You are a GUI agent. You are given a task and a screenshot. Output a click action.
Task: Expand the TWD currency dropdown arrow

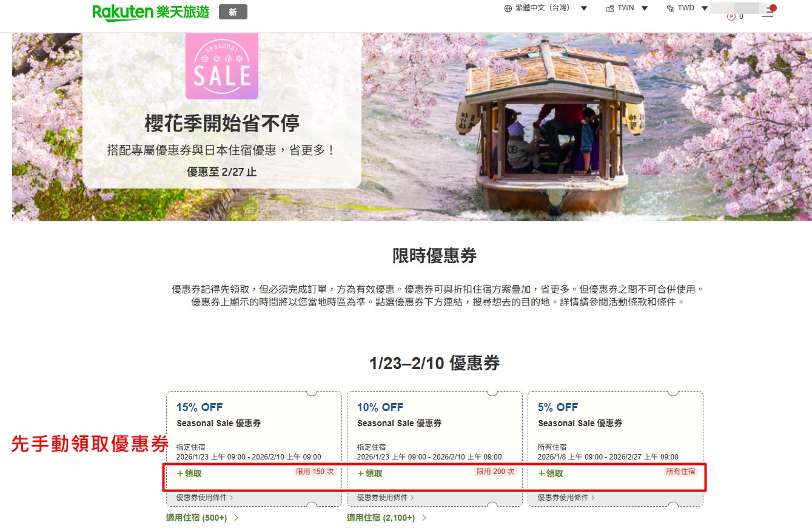(x=705, y=8)
